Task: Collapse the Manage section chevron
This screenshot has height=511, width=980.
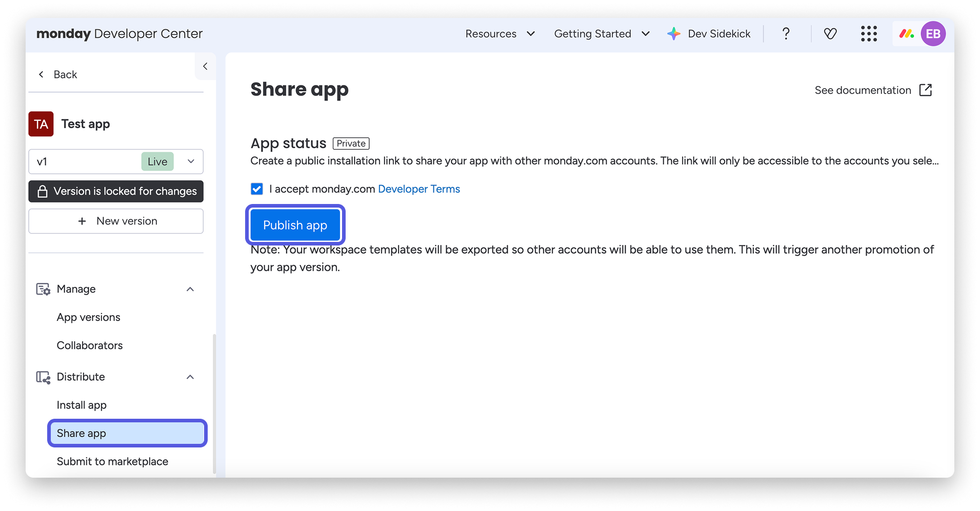Action: tap(190, 289)
